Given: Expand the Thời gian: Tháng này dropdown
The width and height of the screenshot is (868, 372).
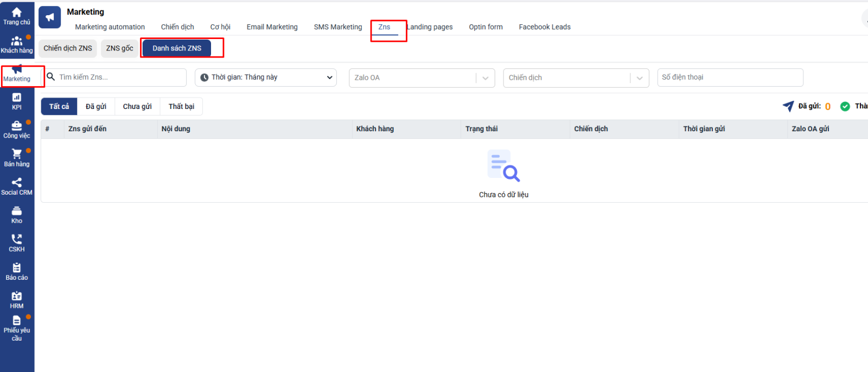Looking at the screenshot, I should click(266, 78).
